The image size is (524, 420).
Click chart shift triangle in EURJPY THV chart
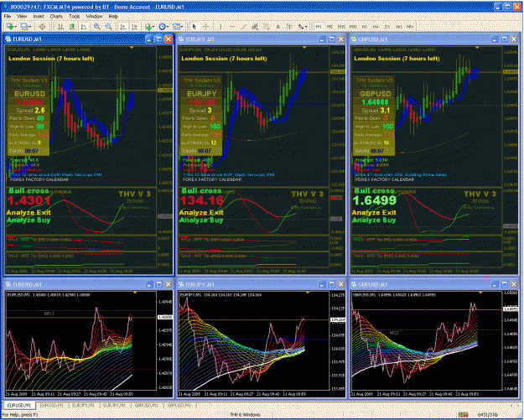304,48
